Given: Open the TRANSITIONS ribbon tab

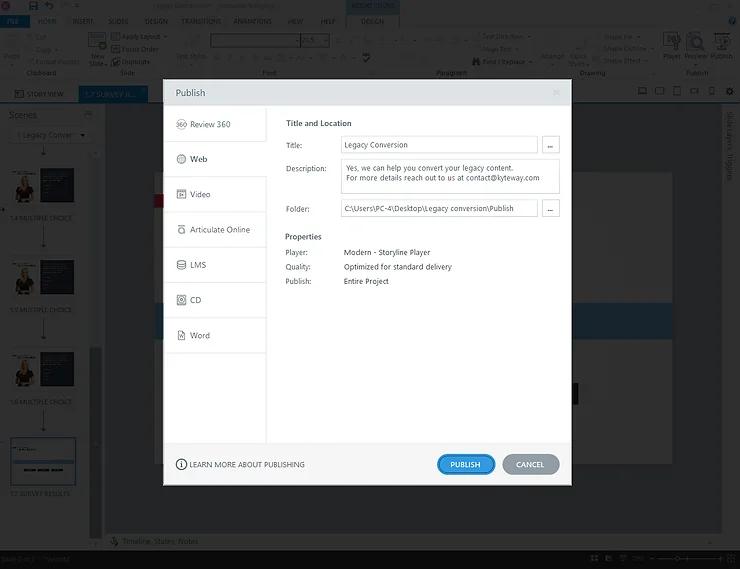Looking at the screenshot, I should pos(201,21).
